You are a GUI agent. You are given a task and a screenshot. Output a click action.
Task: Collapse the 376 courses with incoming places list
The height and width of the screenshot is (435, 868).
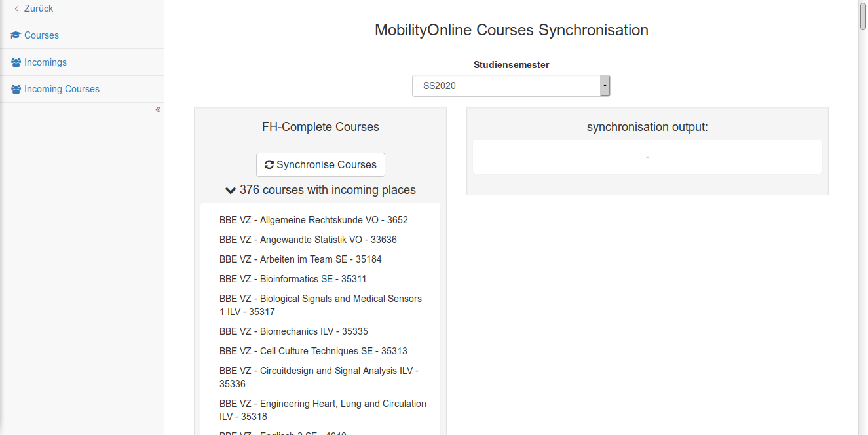(x=230, y=191)
